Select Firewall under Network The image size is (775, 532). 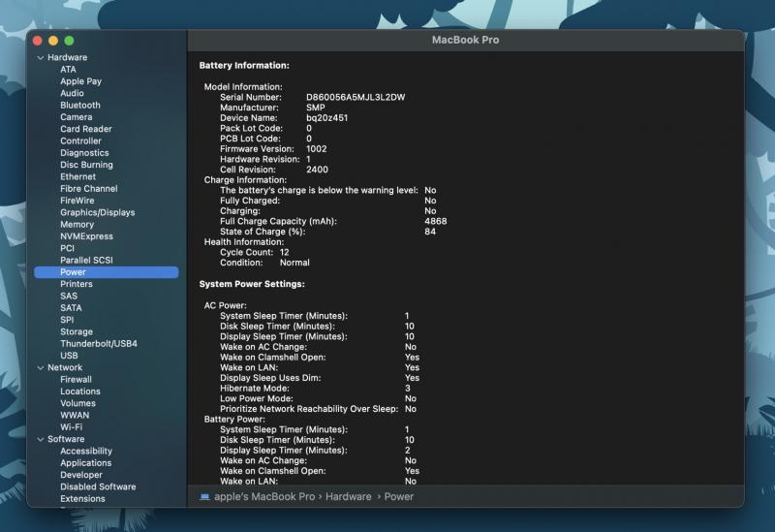[x=76, y=380]
